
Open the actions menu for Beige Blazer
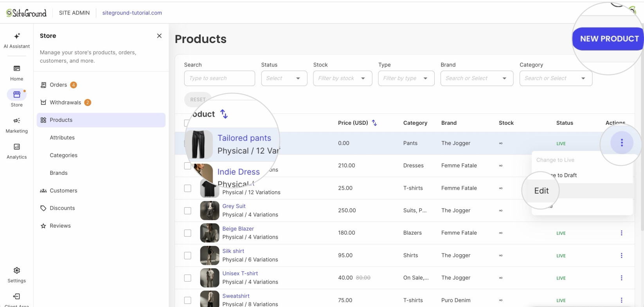pos(621,233)
